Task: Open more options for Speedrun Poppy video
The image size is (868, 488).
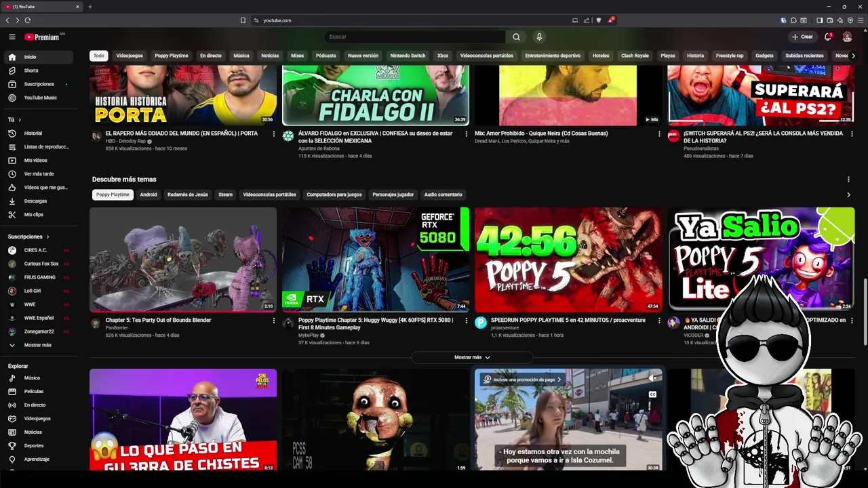Action: 659,321
